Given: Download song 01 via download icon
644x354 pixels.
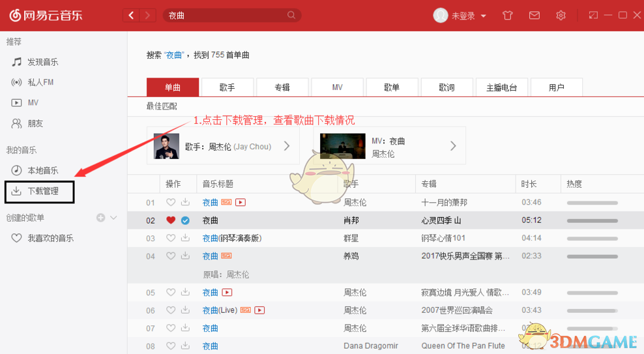Looking at the screenshot, I should tap(186, 202).
